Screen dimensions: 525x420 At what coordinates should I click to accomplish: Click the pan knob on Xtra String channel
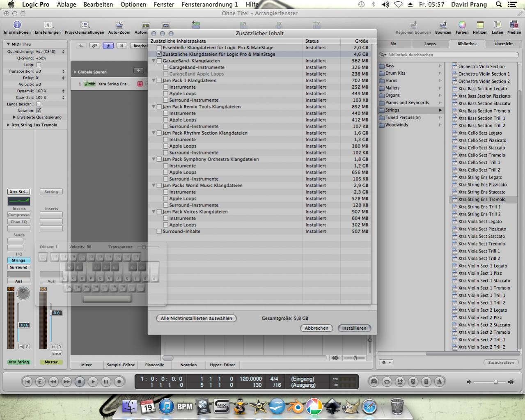point(23,293)
